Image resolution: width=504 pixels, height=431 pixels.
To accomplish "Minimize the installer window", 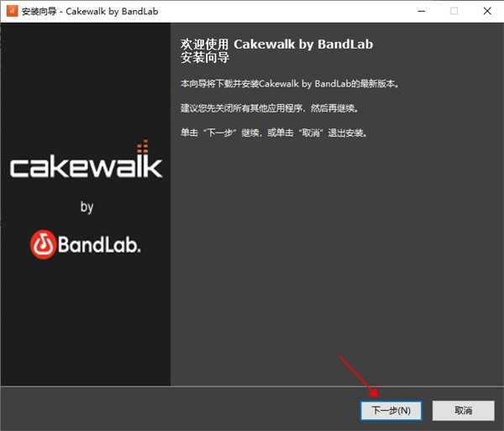I will pos(422,11).
